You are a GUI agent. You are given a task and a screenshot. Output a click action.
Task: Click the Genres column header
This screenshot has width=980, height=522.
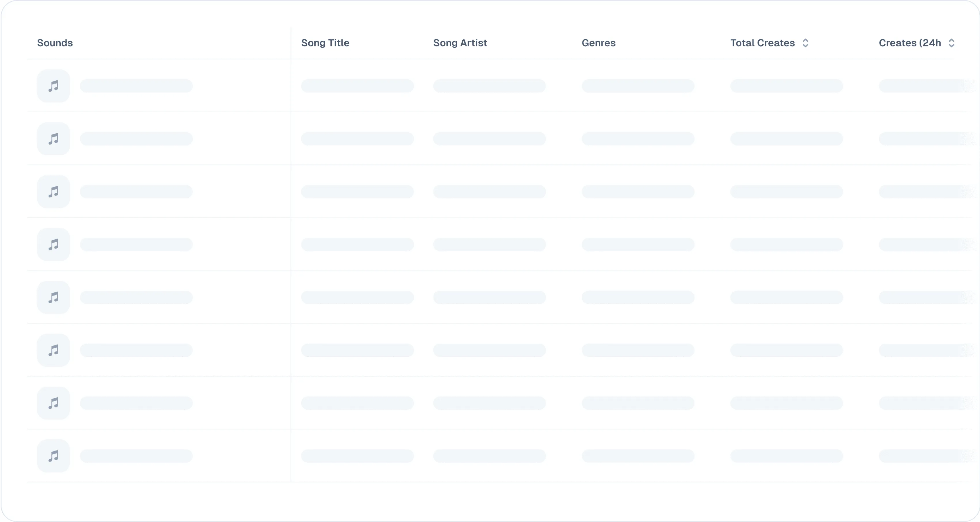[599, 43]
